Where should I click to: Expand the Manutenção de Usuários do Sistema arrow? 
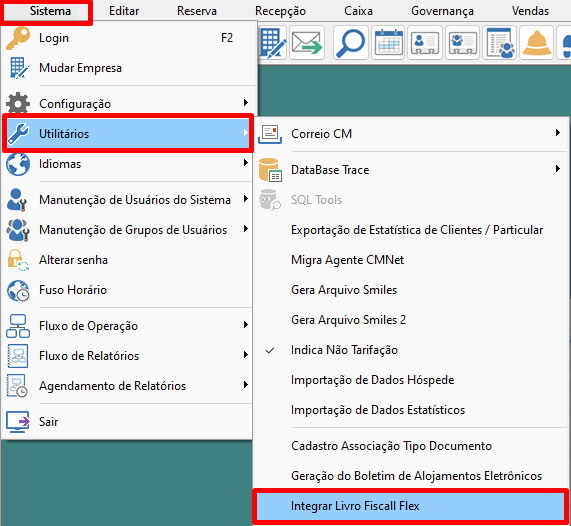pyautogui.click(x=246, y=199)
